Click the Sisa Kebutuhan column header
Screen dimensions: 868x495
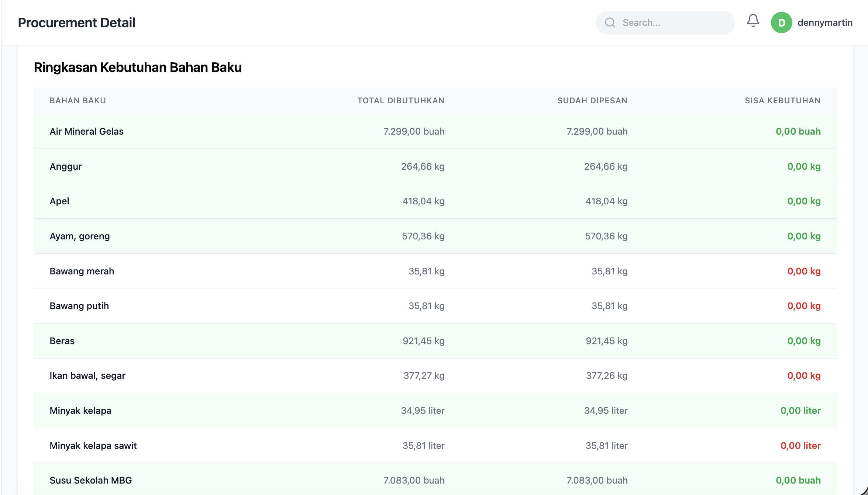tap(782, 100)
